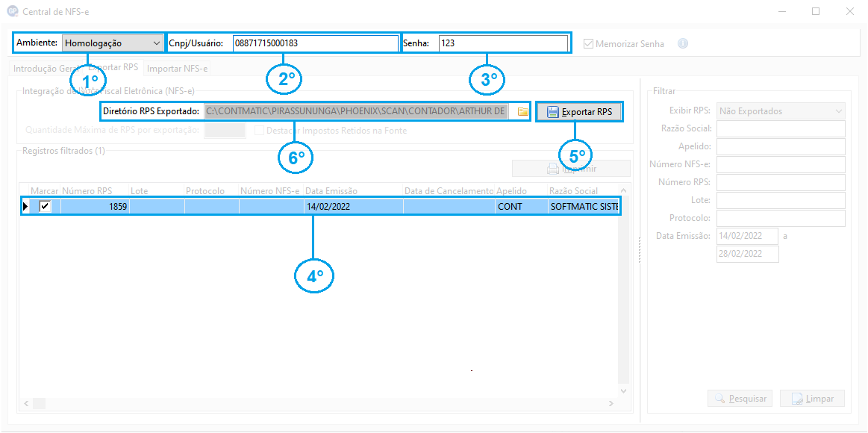Viewport: 868px width, 433px height.
Task: Click the Protocolo filter field
Action: tap(781, 218)
